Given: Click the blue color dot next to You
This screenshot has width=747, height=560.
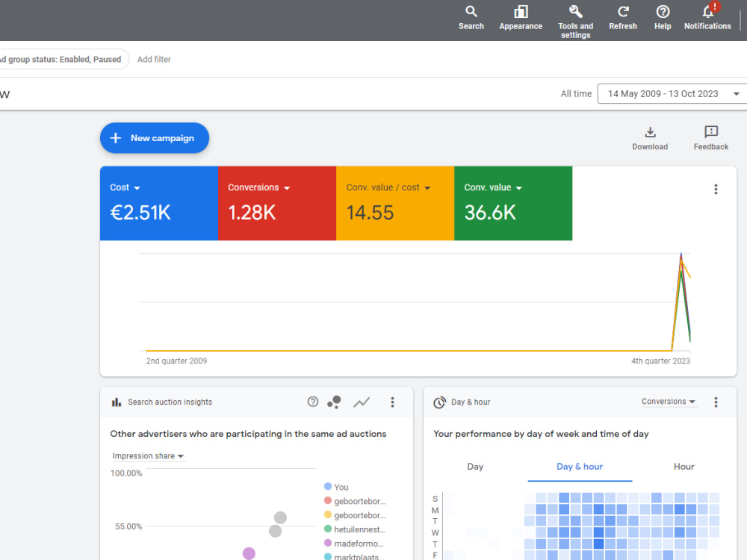Looking at the screenshot, I should click(x=326, y=486).
